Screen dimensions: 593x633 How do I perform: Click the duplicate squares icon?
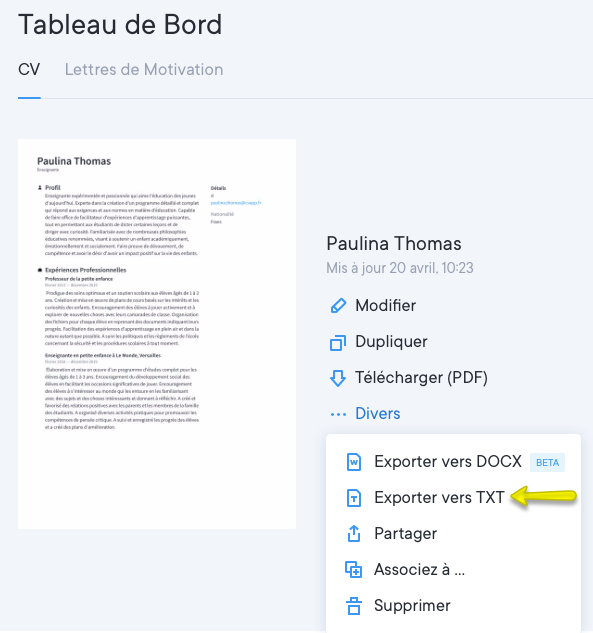[338, 343]
